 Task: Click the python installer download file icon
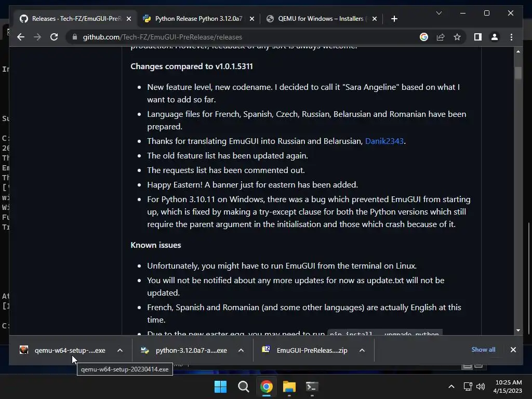145,350
